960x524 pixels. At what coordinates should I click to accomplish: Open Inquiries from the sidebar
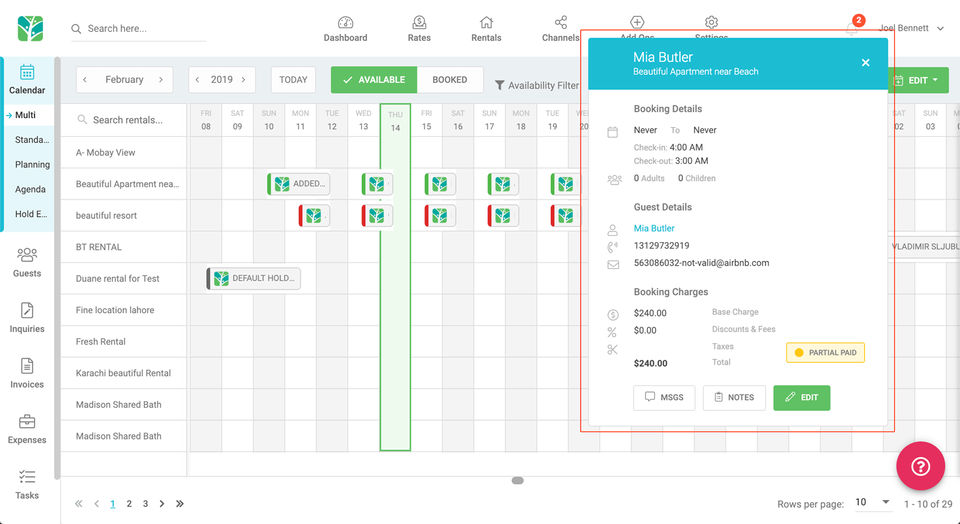27,311
